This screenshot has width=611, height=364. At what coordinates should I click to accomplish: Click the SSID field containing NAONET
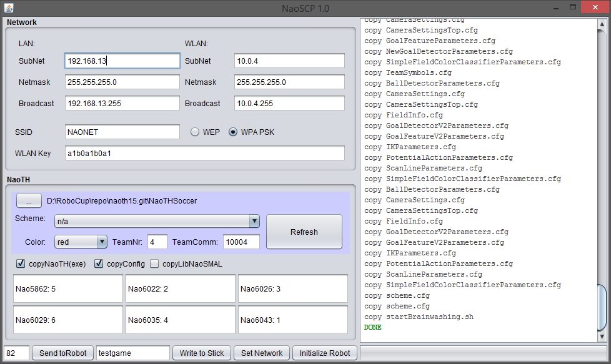122,132
